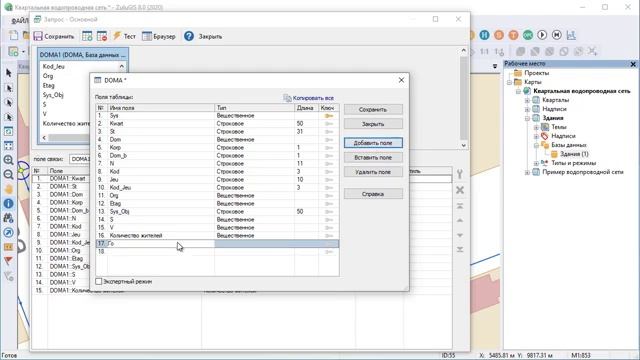The width and height of the screenshot is (640, 360).
Task: Click move to bottom icon beside query grid
Action: (x=460, y=249)
